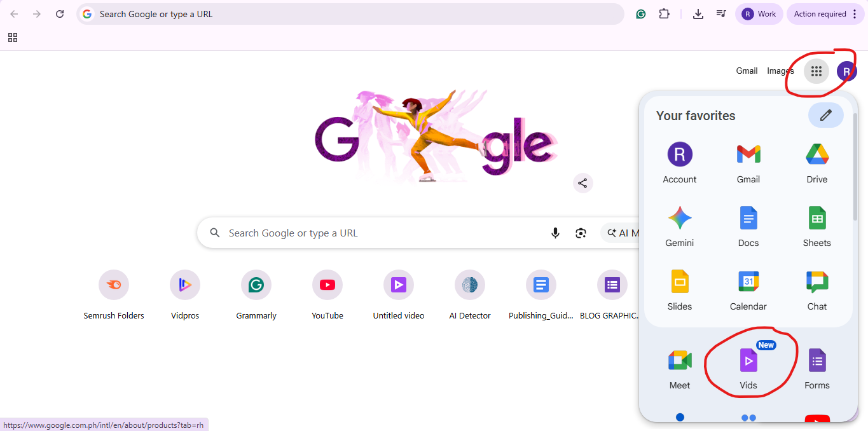Open the Work profile menu

[759, 13]
